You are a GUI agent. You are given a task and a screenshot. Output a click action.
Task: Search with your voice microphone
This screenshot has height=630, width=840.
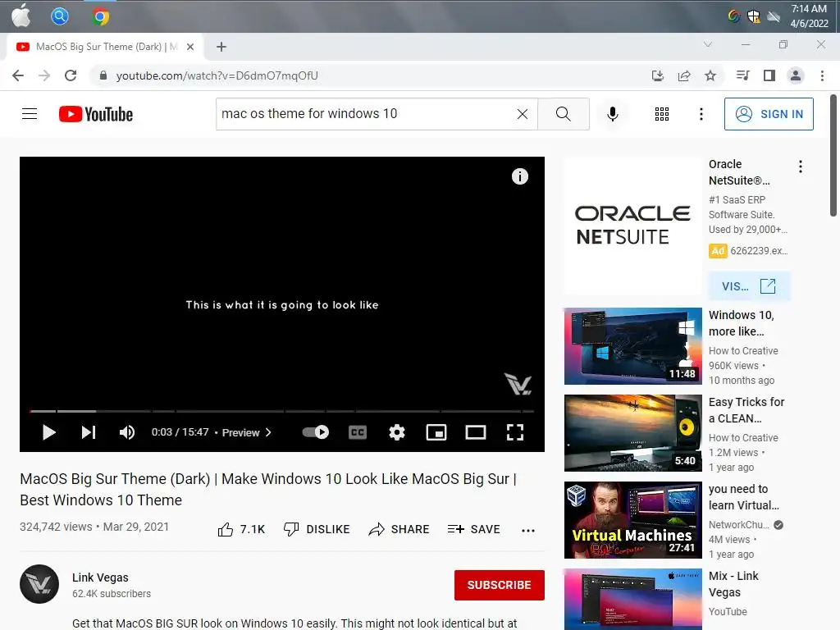click(x=613, y=113)
